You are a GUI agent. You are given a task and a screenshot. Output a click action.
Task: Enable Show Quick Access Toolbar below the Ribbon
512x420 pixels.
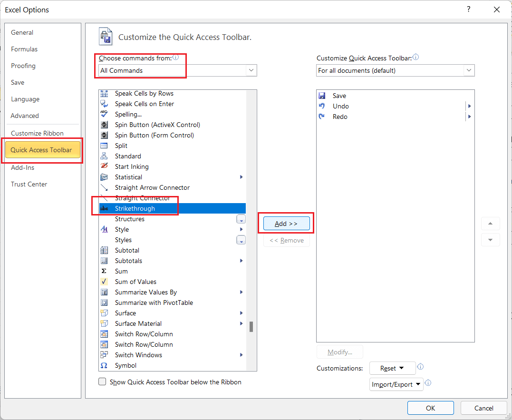[102, 381]
